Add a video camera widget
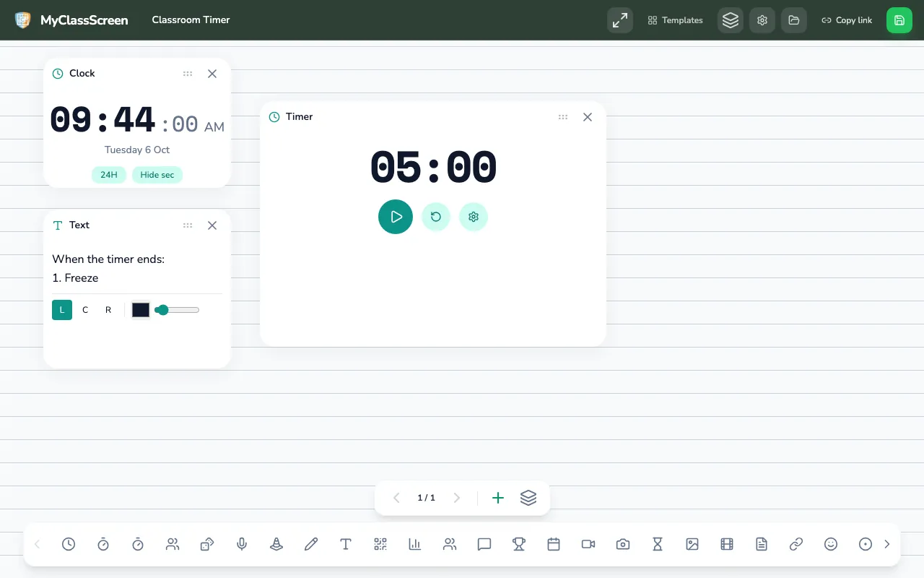The image size is (924, 578). click(x=588, y=544)
